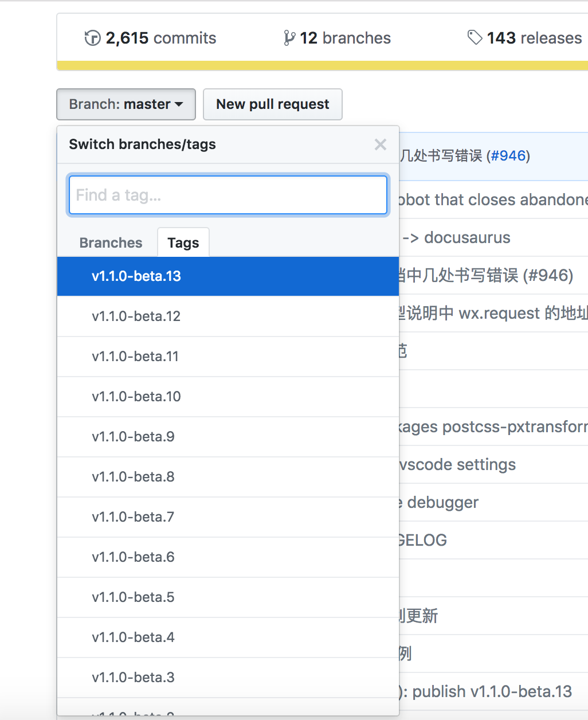588x720 pixels.
Task: Click commit message 'publish v1.1.0-beta.13'
Action: click(x=486, y=691)
